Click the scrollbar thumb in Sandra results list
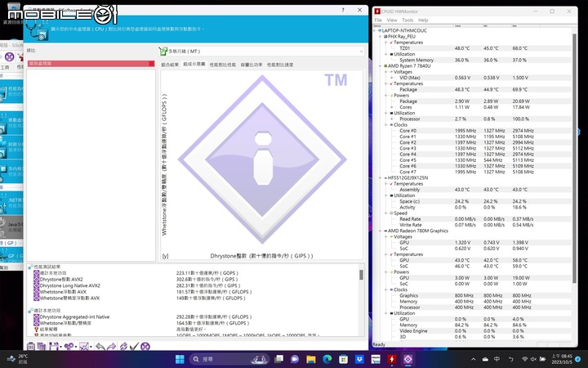The width and height of the screenshot is (588, 368). pyautogui.click(x=361, y=275)
